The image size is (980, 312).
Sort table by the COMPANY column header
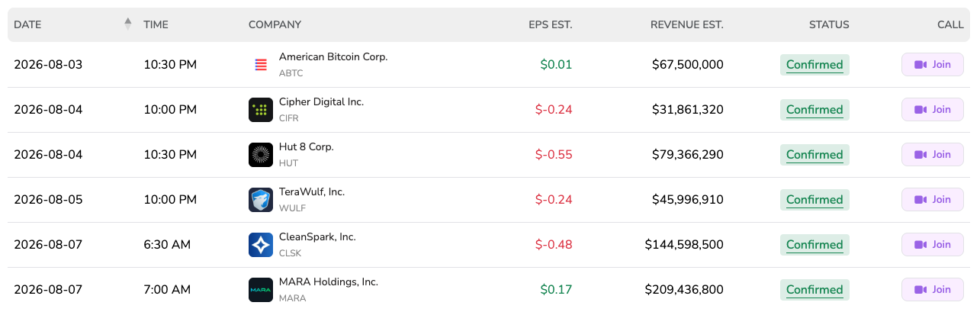[275, 24]
